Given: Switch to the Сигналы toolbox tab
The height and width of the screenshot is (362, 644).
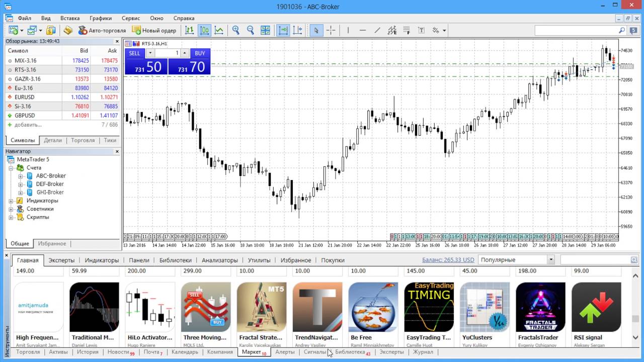Looking at the screenshot, I should pyautogui.click(x=315, y=352).
